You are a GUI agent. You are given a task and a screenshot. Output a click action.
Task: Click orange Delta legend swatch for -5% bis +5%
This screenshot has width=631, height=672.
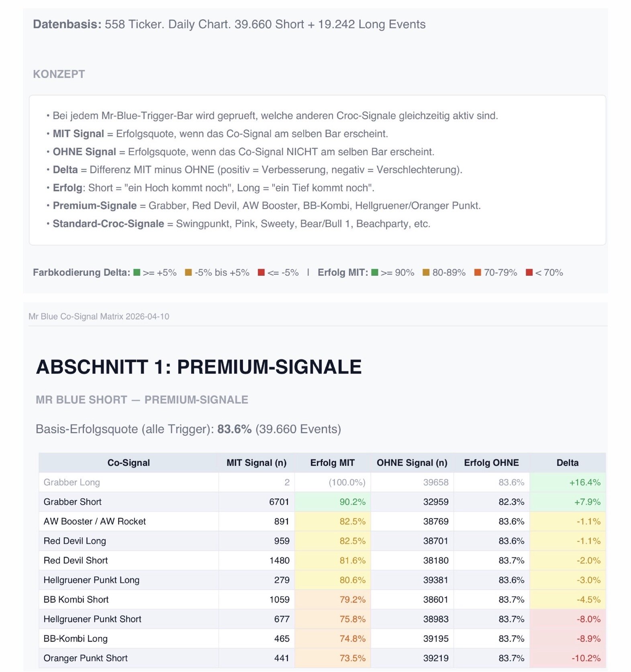tap(188, 272)
